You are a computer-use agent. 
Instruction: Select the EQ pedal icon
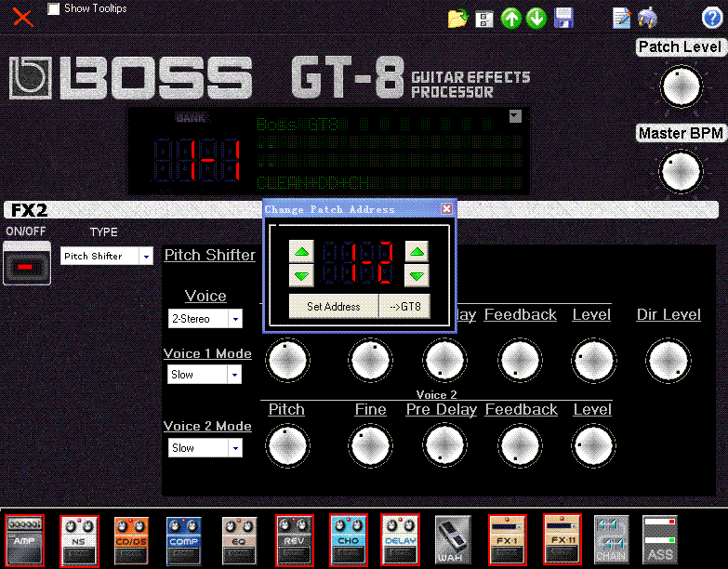239,541
